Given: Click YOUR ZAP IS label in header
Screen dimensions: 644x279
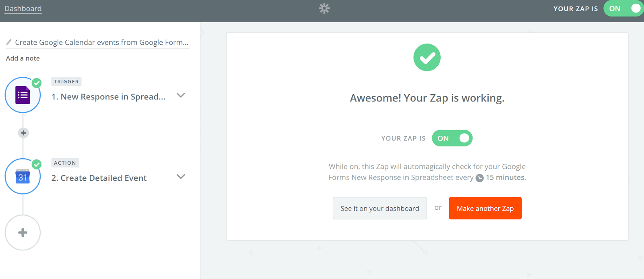Looking at the screenshot, I should click(x=576, y=9).
